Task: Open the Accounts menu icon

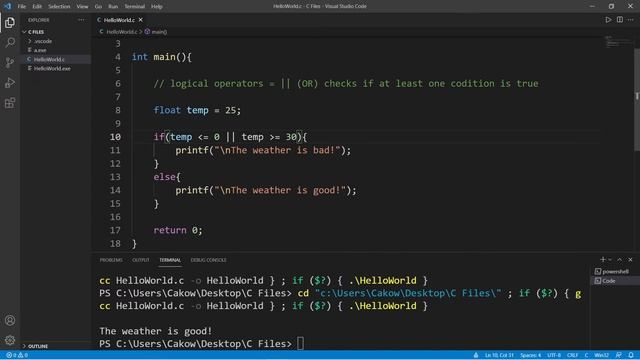Action: tap(10, 320)
